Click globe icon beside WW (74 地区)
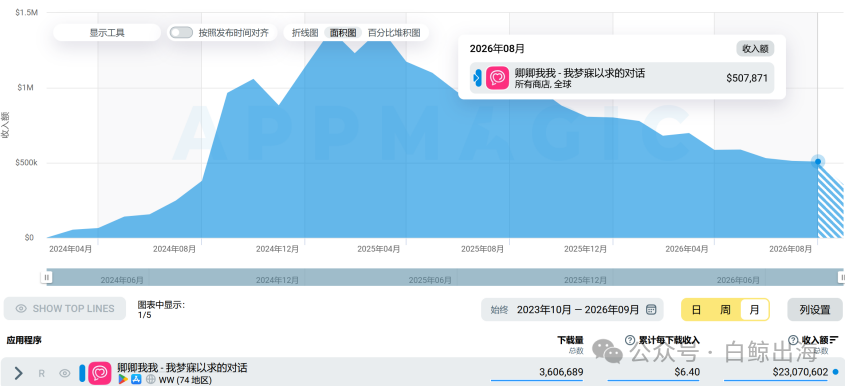The image size is (845, 386). tap(150, 380)
